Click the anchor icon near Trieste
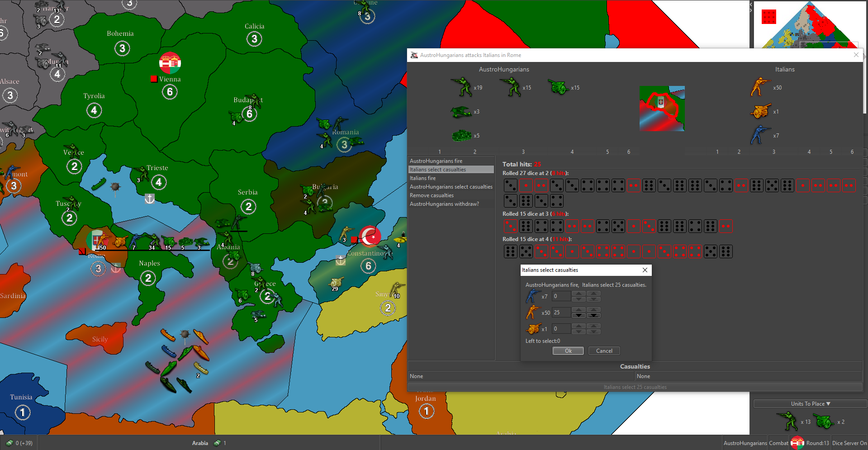 149,199
